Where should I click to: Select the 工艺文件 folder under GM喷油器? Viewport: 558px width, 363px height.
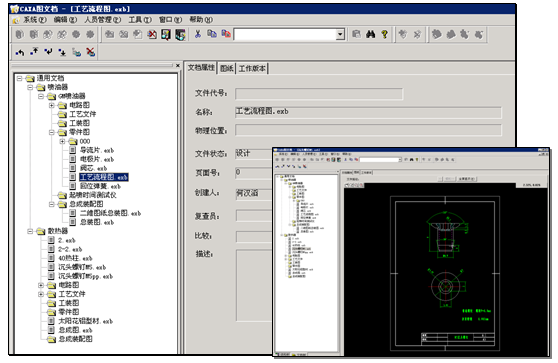pos(83,114)
